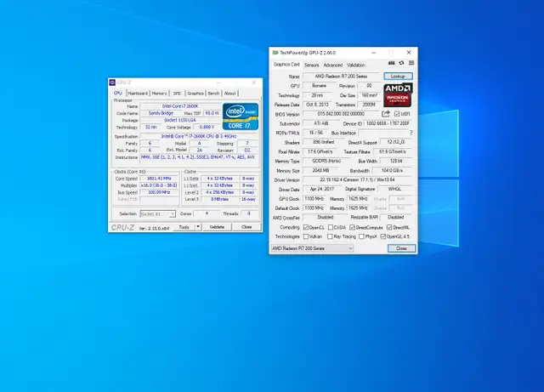
Task: Click the Lookup button in GPU-Z
Action: (x=398, y=76)
